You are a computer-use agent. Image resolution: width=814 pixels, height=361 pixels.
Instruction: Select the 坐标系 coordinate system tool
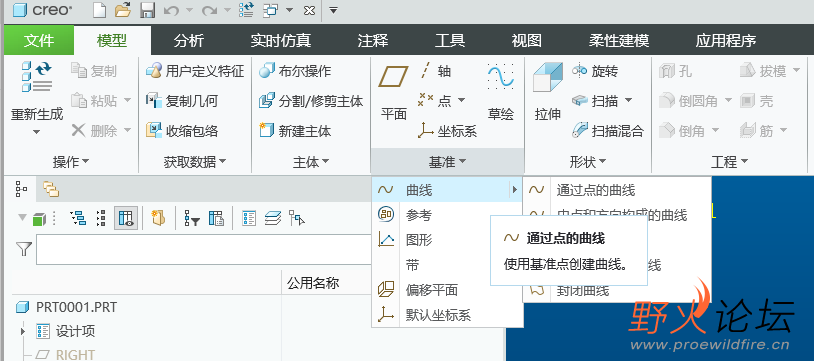pyautogui.click(x=447, y=131)
